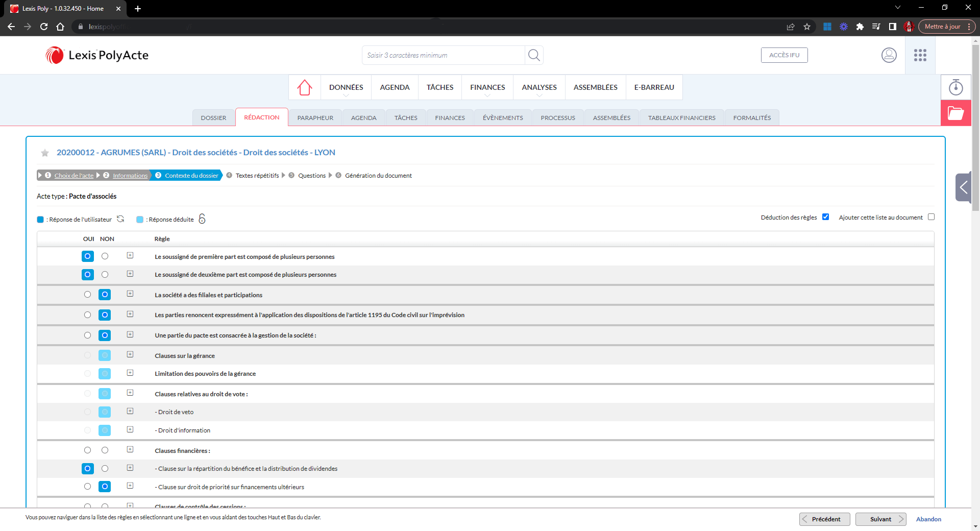Click the search magnifier icon
Image resolution: width=980 pixels, height=531 pixels.
(x=534, y=55)
